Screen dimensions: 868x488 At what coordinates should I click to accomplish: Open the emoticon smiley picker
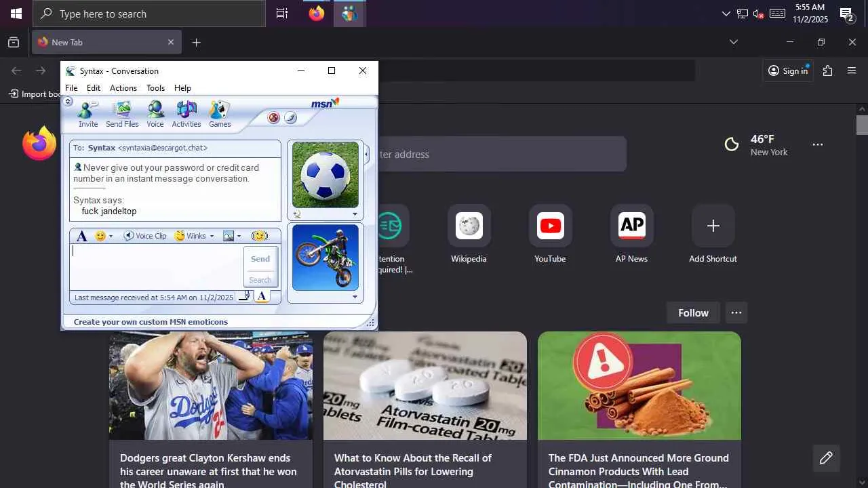click(100, 236)
